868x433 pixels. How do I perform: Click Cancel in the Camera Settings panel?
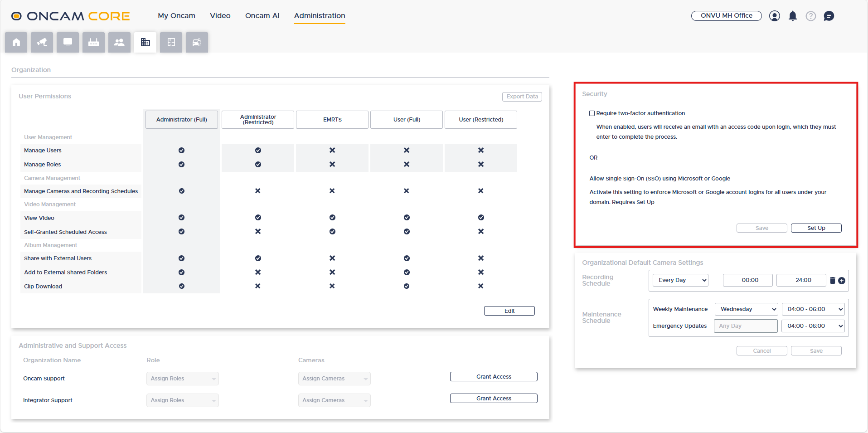tap(762, 351)
